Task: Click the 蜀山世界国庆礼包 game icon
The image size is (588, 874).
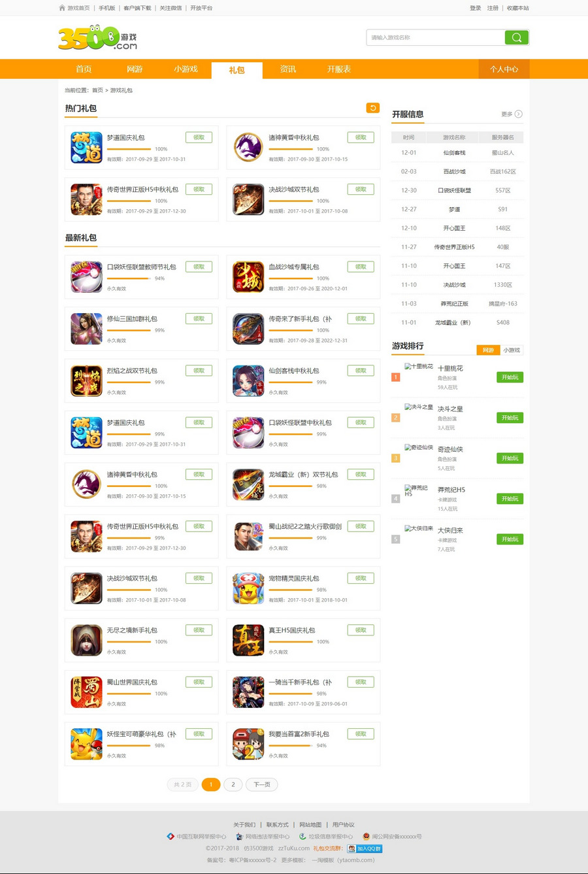Action: tap(87, 692)
